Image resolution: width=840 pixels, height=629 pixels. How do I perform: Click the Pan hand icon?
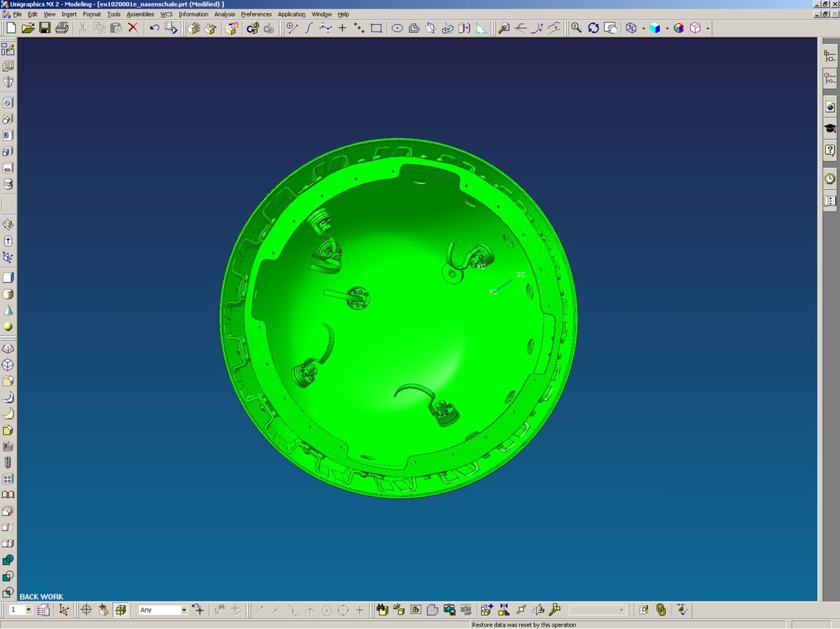(610, 28)
